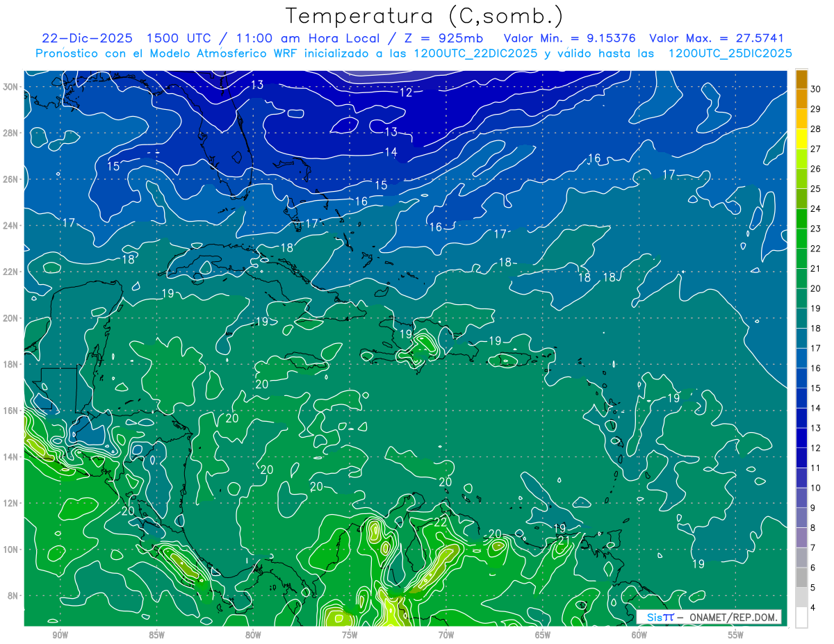The width and height of the screenshot is (834, 644).
Task: Click the valid-until stamp '1200UTC_25DIC2025'
Action: [x=730, y=53]
